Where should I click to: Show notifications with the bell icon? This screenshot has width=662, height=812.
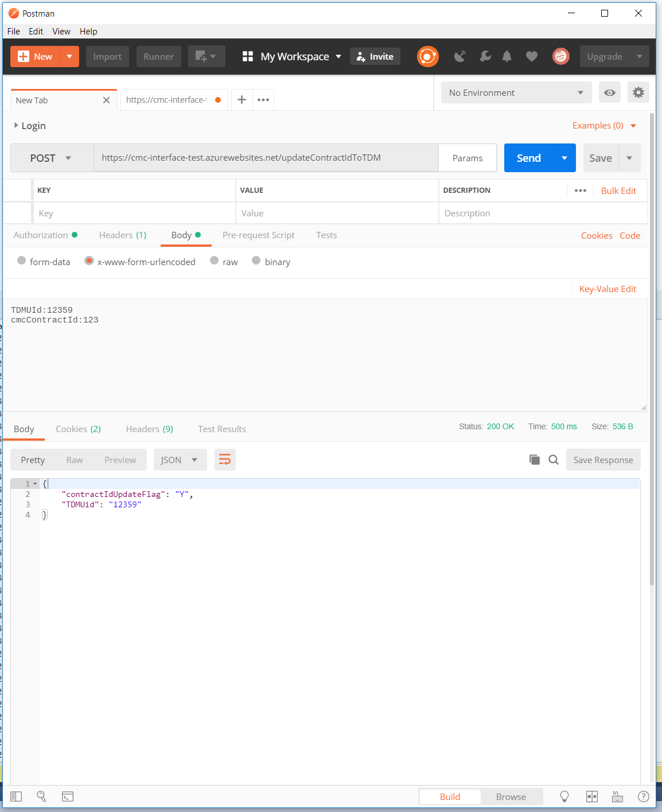click(507, 56)
